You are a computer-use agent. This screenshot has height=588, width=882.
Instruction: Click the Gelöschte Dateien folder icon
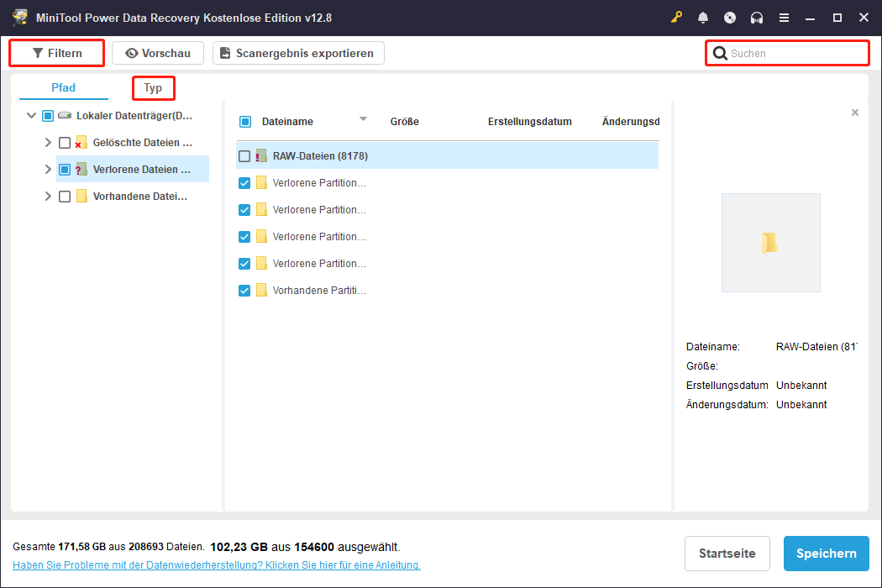point(81,142)
